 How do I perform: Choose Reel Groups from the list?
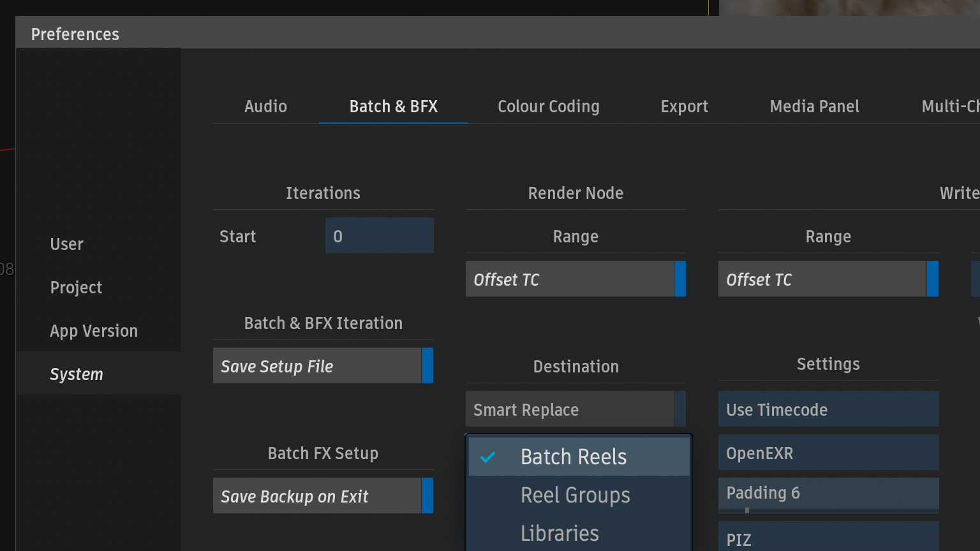pyautogui.click(x=575, y=496)
